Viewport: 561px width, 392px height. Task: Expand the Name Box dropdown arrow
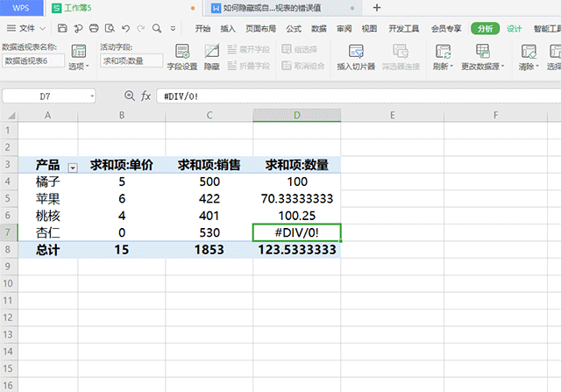coord(92,95)
